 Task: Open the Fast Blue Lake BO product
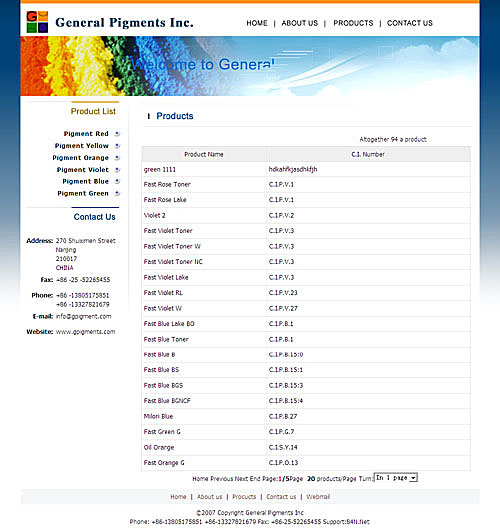[169, 324]
